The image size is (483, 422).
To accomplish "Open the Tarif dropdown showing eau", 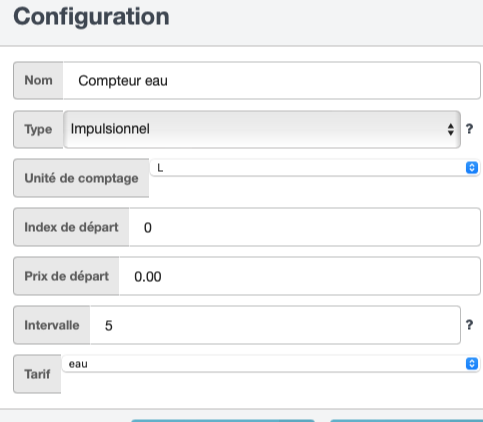I will tap(271, 364).
